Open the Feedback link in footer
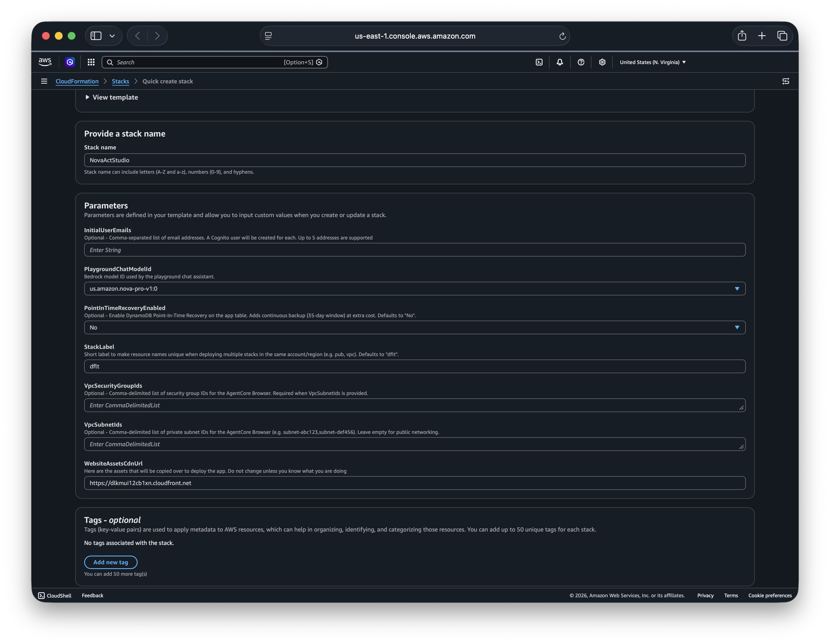 tap(92, 595)
